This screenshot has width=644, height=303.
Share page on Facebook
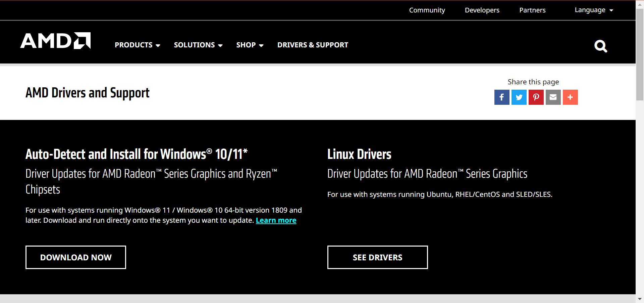(502, 97)
